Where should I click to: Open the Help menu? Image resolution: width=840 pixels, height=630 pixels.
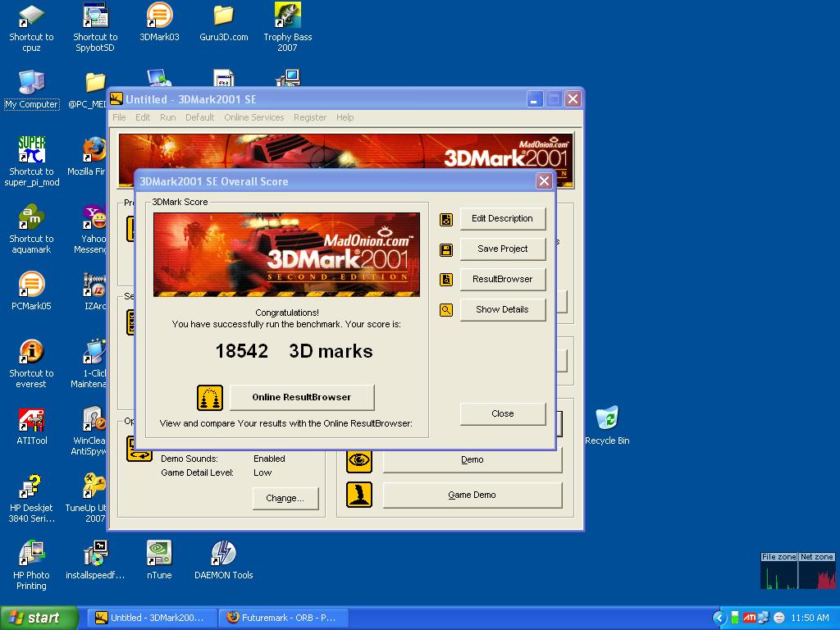coord(345,117)
